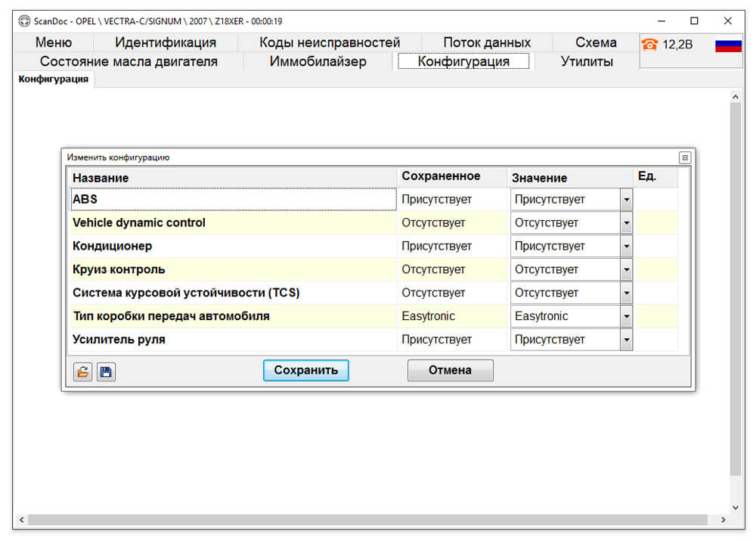Image resolution: width=756 pixels, height=541 pixels.
Task: Open the Иммобилайзер section
Action: 318,61
